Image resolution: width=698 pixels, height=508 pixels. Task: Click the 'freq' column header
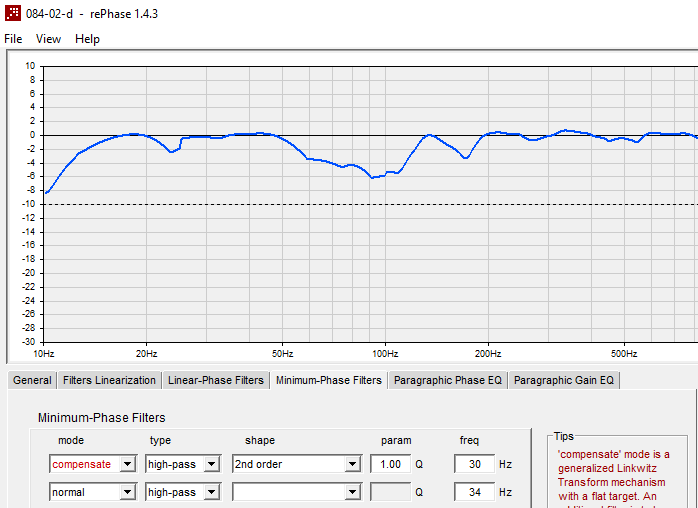[x=469, y=441]
